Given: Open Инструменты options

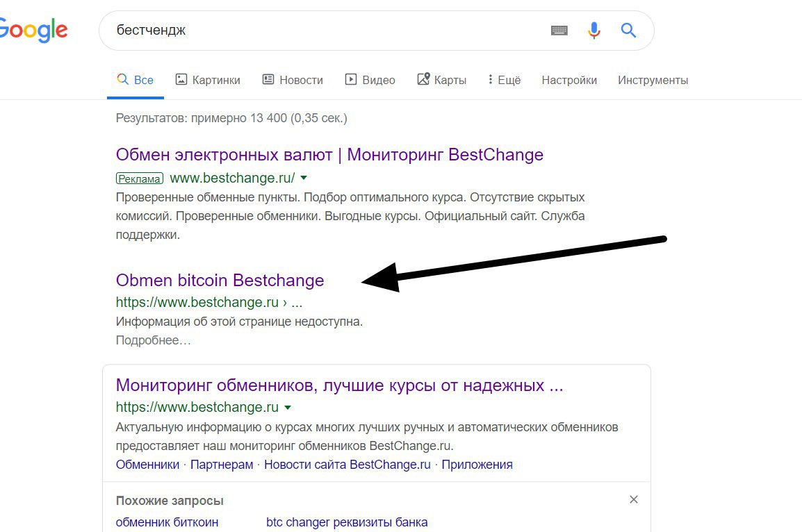Looking at the screenshot, I should [653, 81].
